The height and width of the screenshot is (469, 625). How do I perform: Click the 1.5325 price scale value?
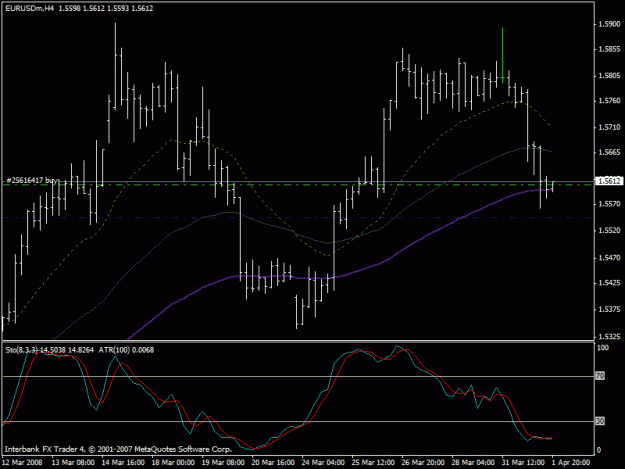pos(609,337)
